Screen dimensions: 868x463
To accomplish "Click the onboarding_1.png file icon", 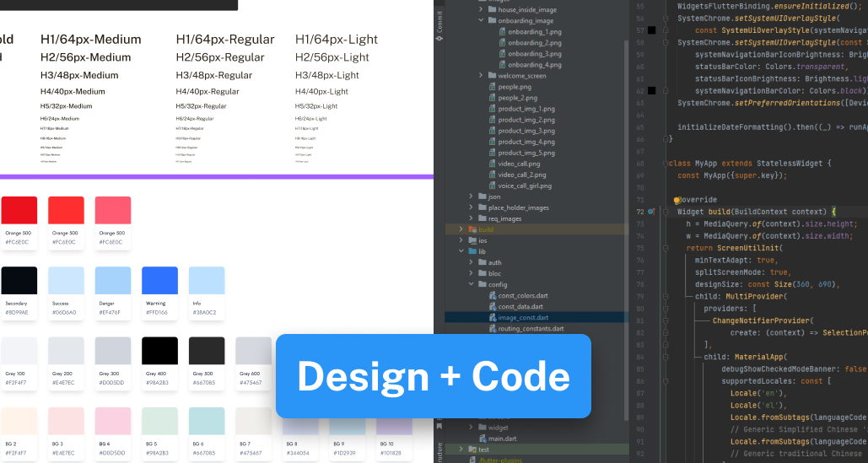I will (501, 32).
